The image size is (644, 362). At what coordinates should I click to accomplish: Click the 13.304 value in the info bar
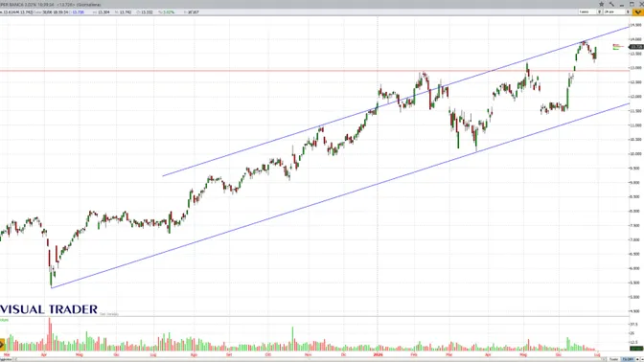click(103, 12)
